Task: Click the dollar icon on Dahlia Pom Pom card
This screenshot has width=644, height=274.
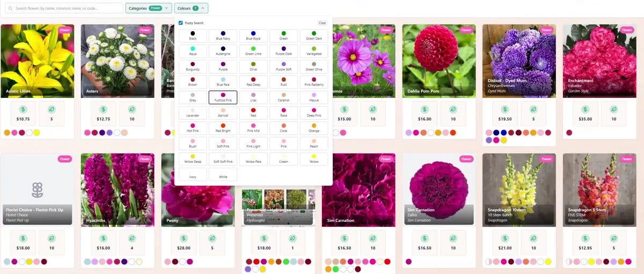Action: [x=425, y=109]
